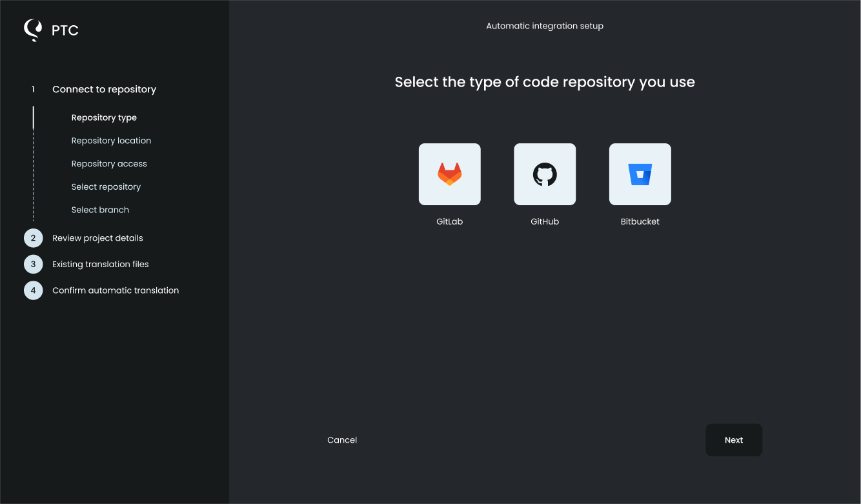861x504 pixels.
Task: Open Repository access sub-step
Action: point(109,164)
